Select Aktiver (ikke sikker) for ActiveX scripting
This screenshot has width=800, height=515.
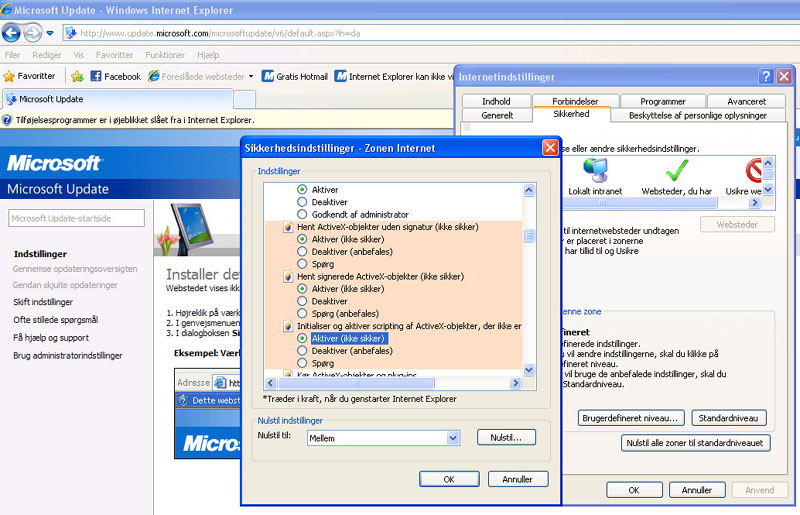pyautogui.click(x=302, y=338)
